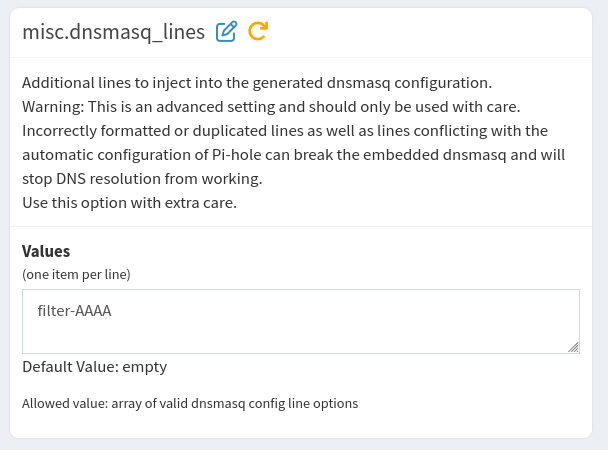
Task: Click 'stop DNS resolution from working' text
Action: 142,179
